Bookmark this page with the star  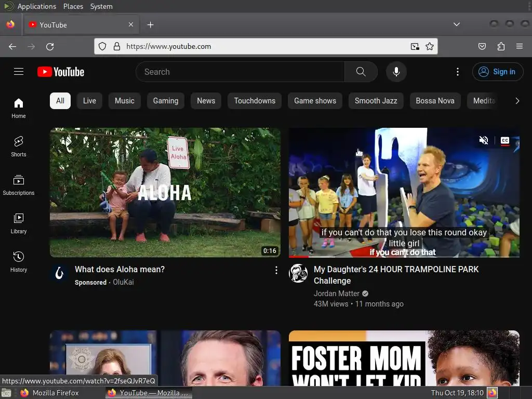point(430,46)
